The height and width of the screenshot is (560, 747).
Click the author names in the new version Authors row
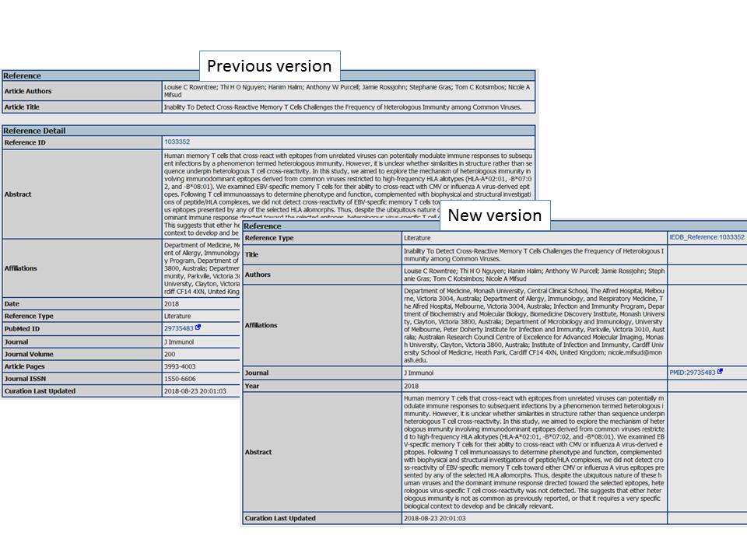point(534,275)
